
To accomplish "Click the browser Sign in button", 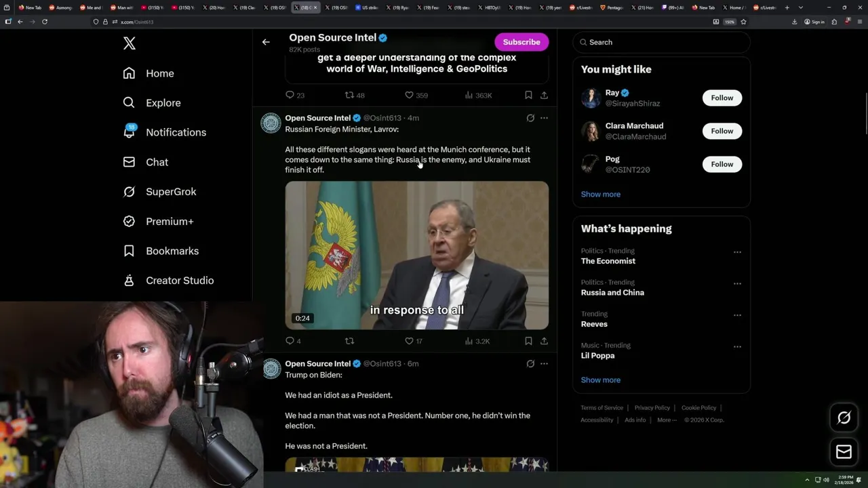I will [x=814, y=22].
